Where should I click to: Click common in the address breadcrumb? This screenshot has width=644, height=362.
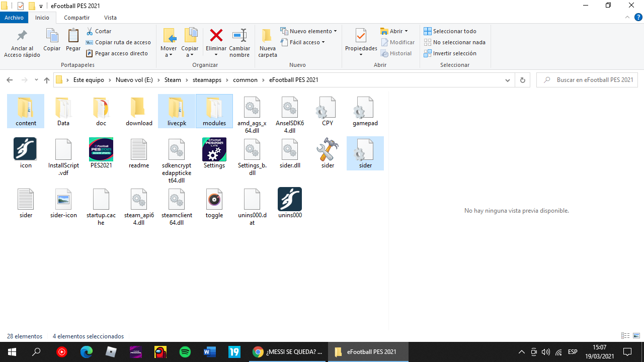point(245,80)
